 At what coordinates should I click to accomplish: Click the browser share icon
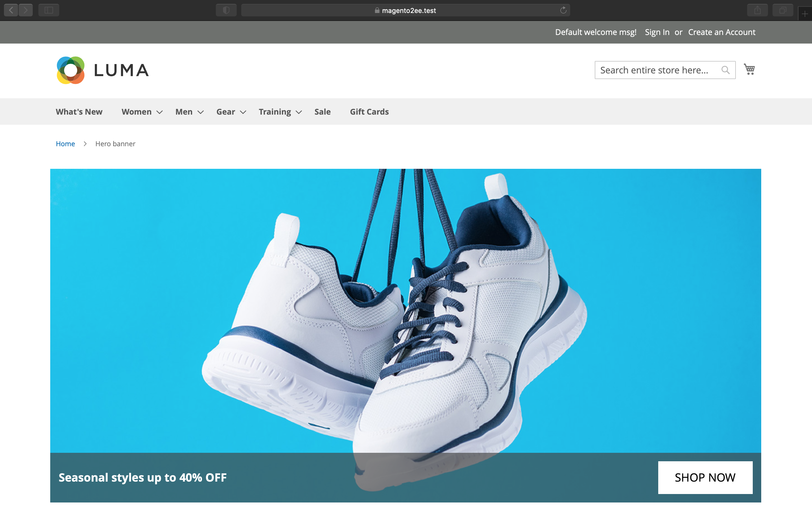click(757, 10)
